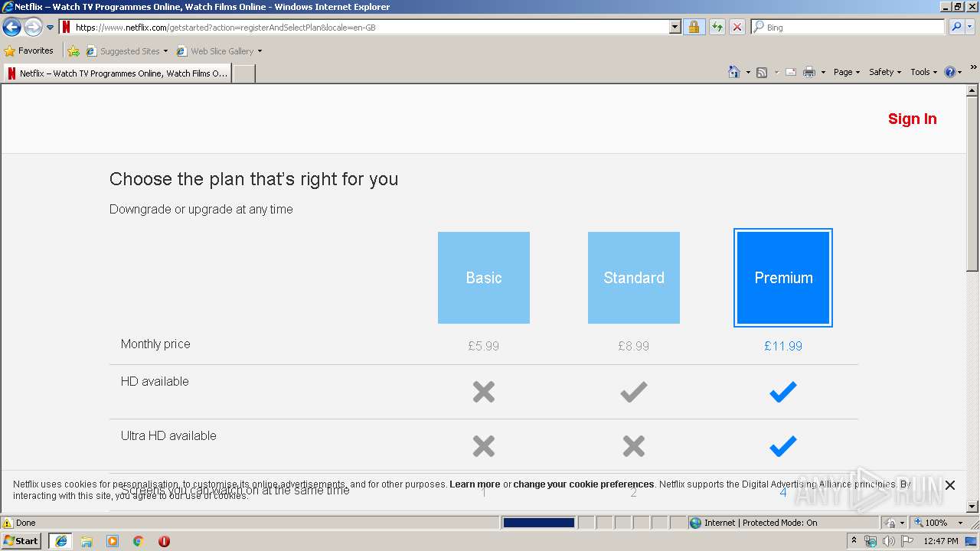Open the Web Slice Gallery link
Viewport: 980px width, 551px height.
pyautogui.click(x=220, y=51)
